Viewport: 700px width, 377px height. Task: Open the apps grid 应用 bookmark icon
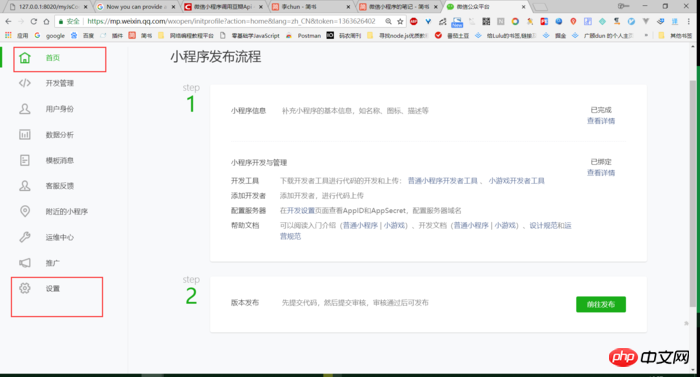point(8,35)
